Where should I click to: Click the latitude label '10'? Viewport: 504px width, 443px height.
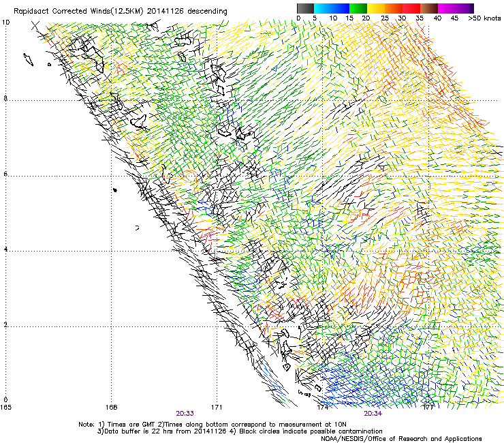[5, 22]
